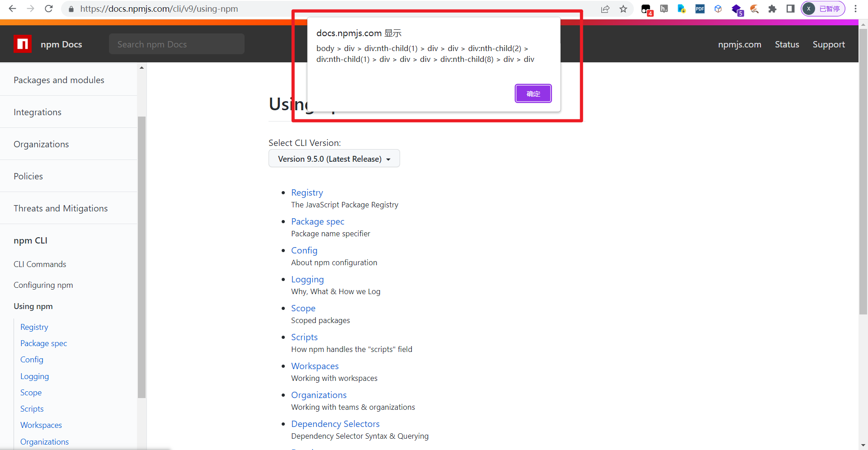Click the sidebar scrollbar up arrow
Image resolution: width=868 pixels, height=450 pixels.
pos(142,68)
